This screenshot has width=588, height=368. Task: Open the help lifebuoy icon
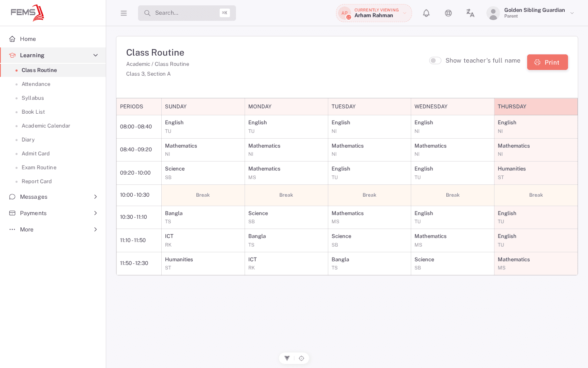(448, 13)
